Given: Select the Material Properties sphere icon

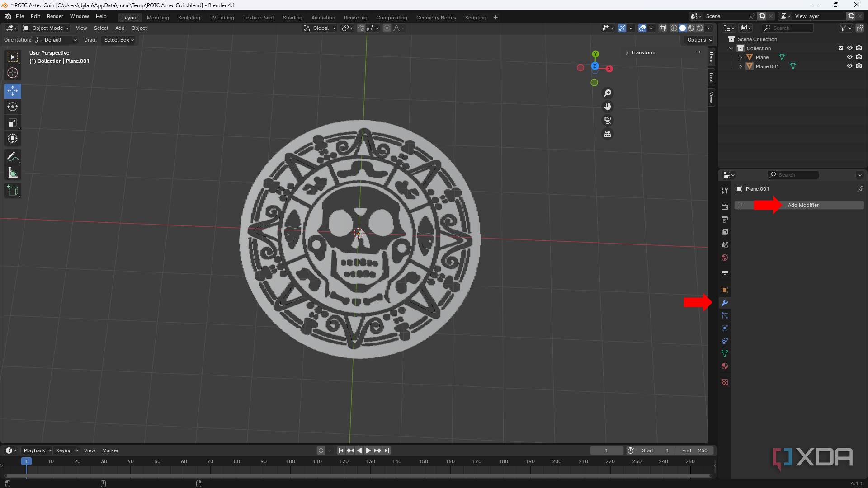Looking at the screenshot, I should pos(725,366).
